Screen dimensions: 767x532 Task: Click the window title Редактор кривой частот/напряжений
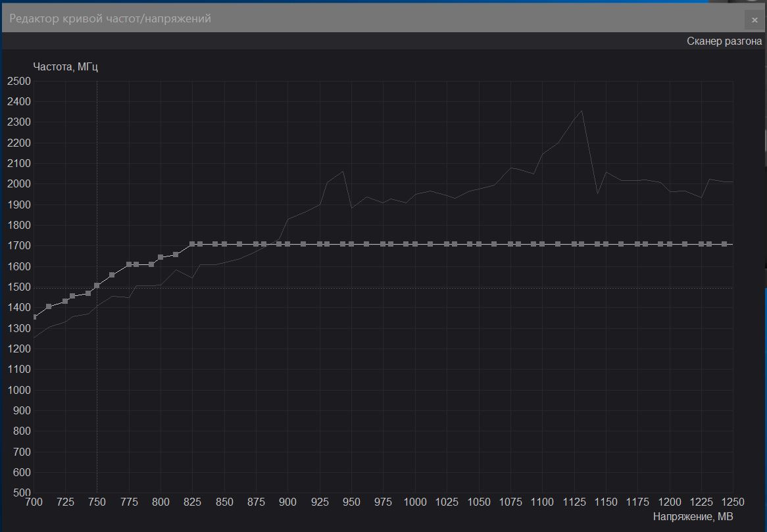[110, 18]
